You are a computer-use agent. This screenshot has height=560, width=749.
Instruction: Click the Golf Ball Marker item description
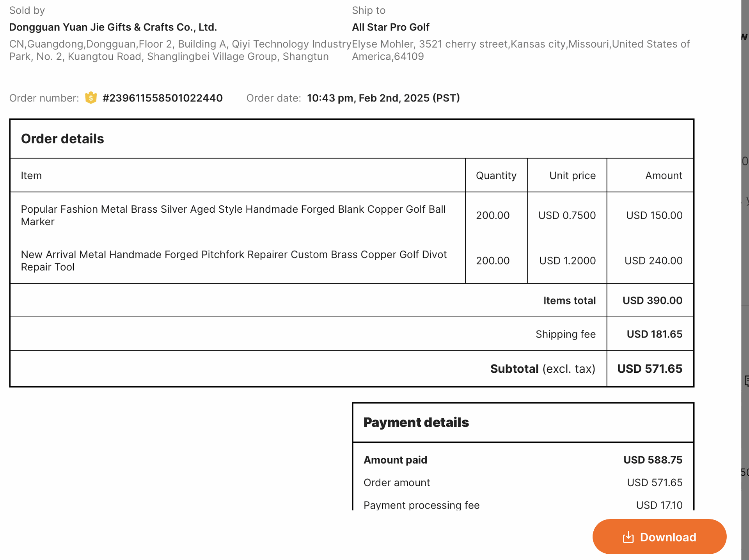pyautogui.click(x=233, y=215)
